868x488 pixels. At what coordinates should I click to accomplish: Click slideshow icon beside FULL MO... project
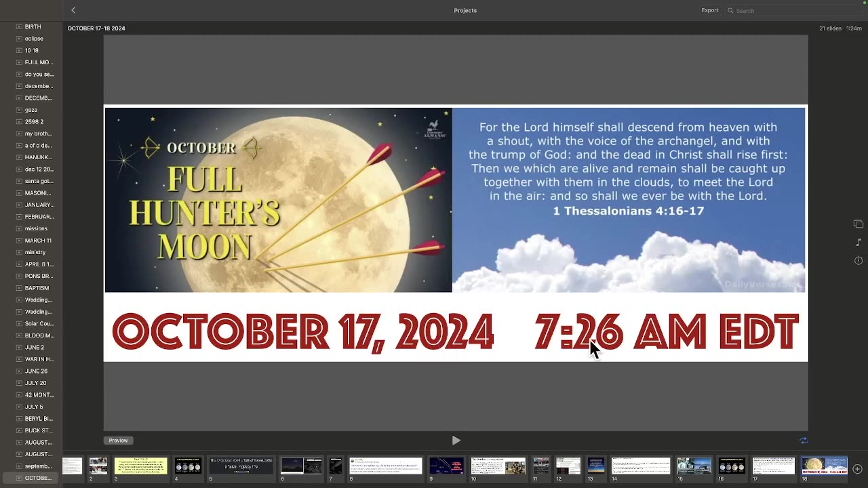point(19,62)
